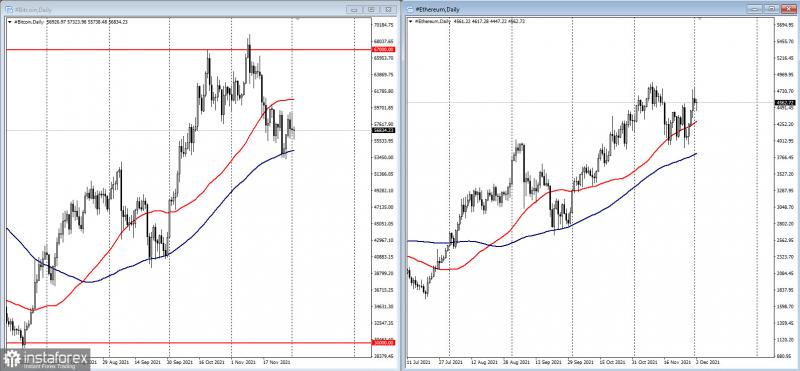
Task: Click the 17 Nov 2021 date on Bitcoin chart
Action: tap(278, 362)
